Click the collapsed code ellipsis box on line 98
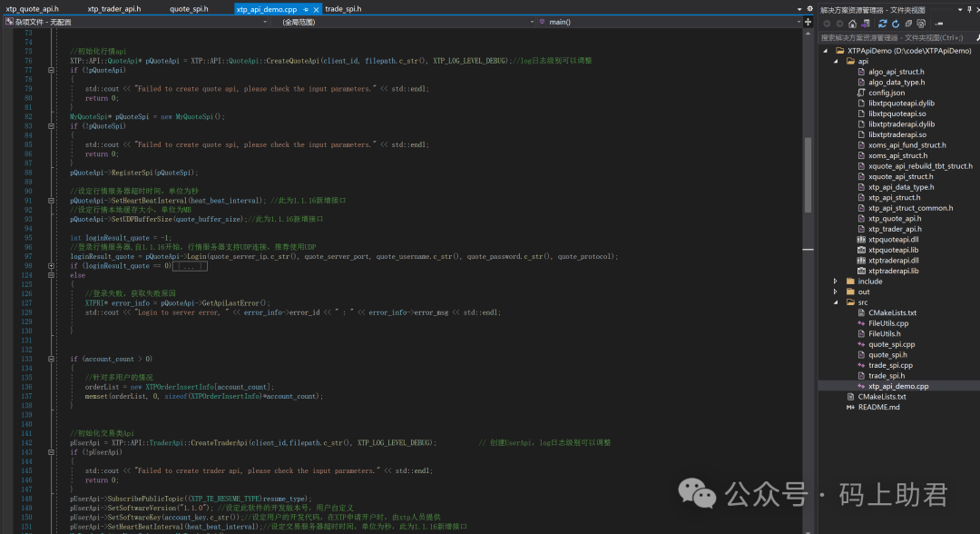Viewport: 980px width, 534px height. click(190, 266)
